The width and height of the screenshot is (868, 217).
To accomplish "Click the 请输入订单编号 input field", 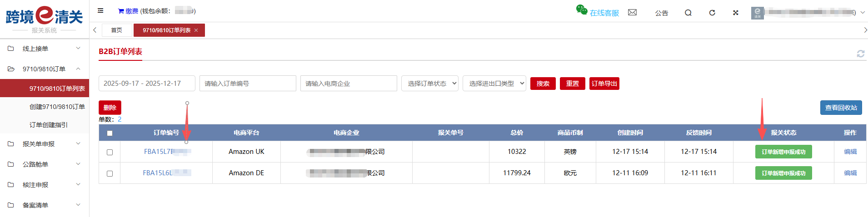I will point(248,84).
